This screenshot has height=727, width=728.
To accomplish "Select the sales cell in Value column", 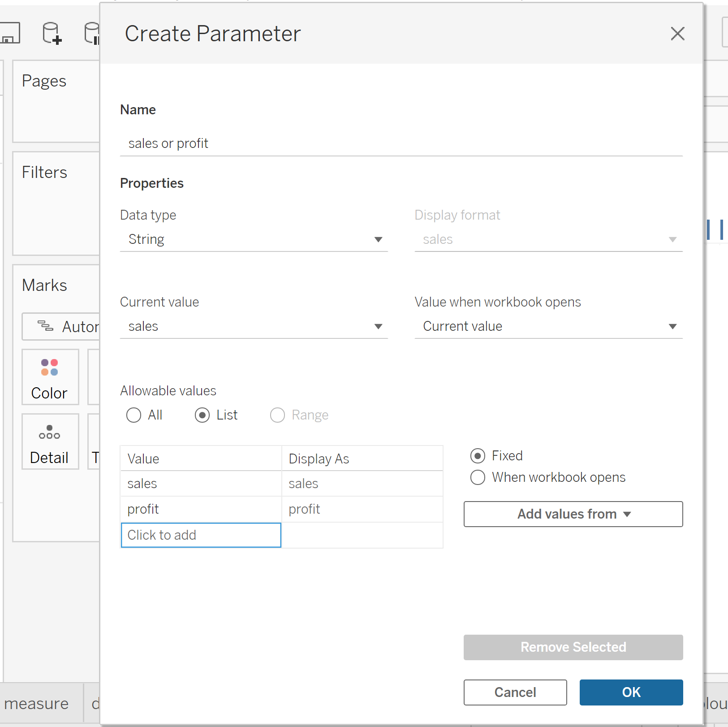I will pos(201,484).
